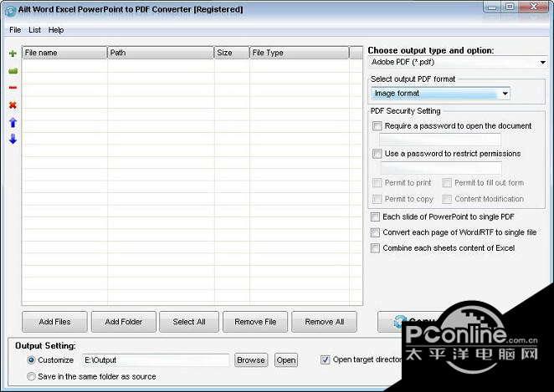Check Combine each sheets content of Excel
The height and width of the screenshot is (392, 554).
[375, 248]
